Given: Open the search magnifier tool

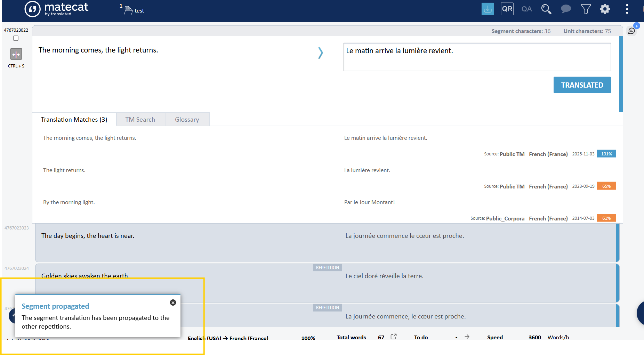Looking at the screenshot, I should (x=546, y=9).
